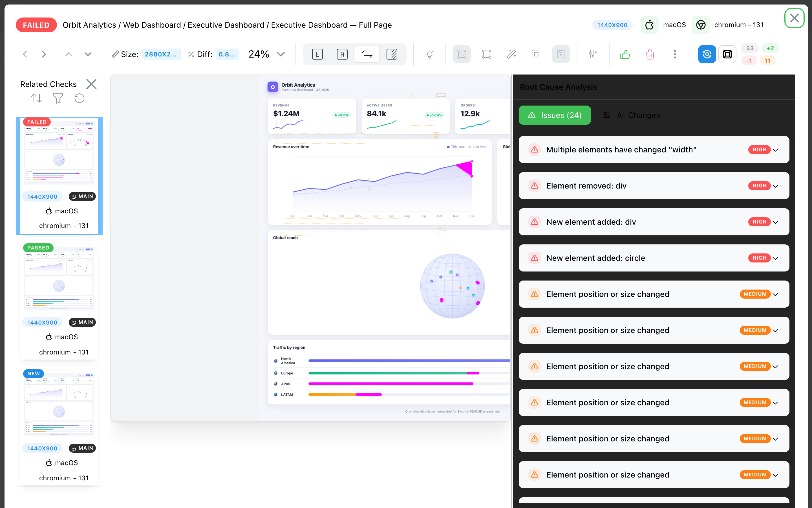Show the Expected image view
The image size is (812, 508).
[317, 54]
